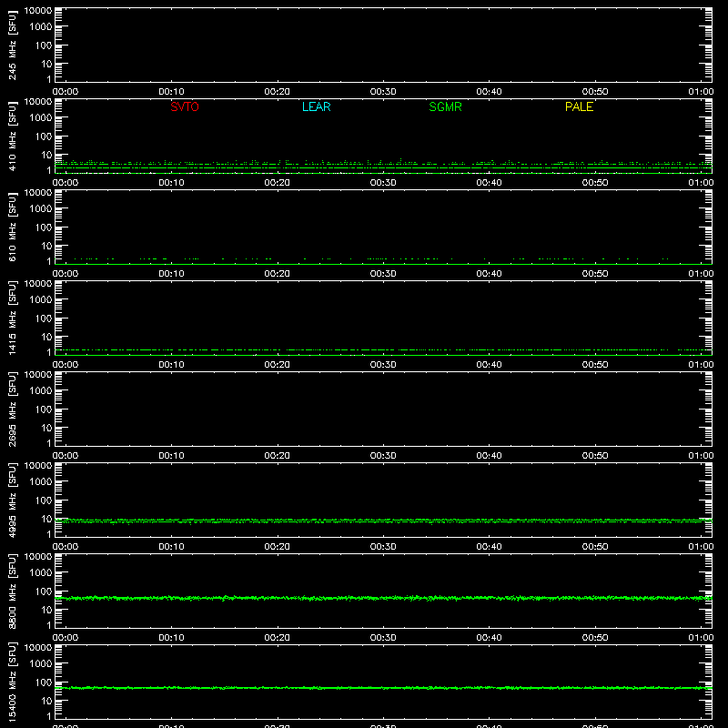Click the cyan LEAR station label
This screenshot has width=728, height=728.
pyautogui.click(x=316, y=106)
